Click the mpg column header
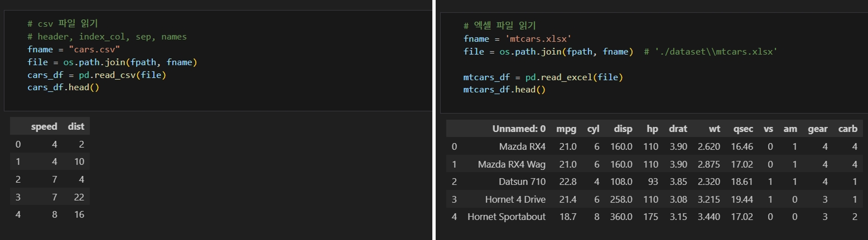The image size is (868, 240). 566,129
